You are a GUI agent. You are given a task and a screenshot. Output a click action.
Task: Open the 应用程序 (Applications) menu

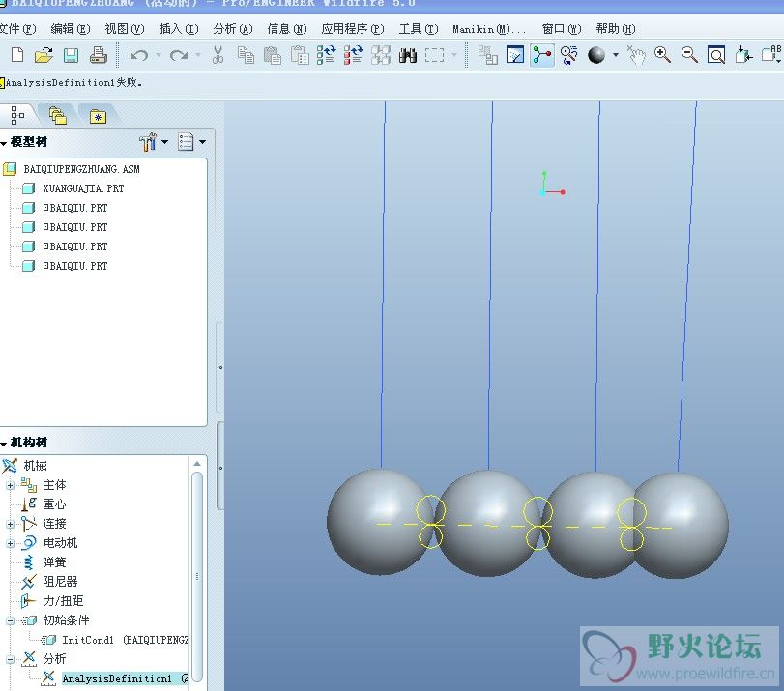coord(353,29)
